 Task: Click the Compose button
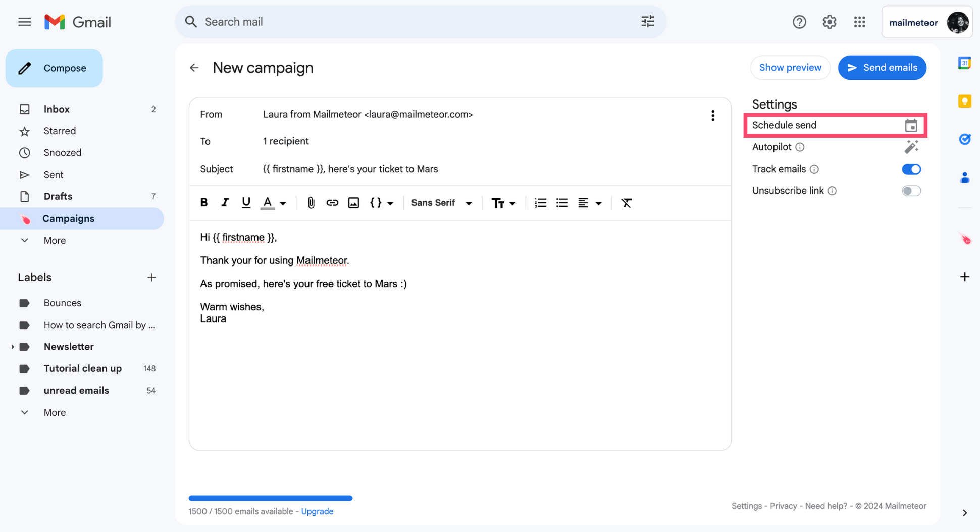[54, 68]
